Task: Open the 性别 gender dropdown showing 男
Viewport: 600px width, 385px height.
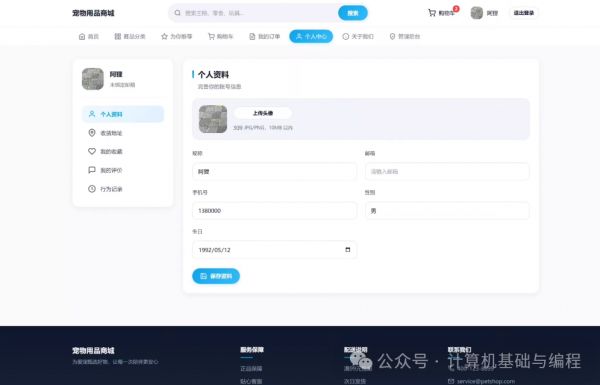Action: point(447,210)
